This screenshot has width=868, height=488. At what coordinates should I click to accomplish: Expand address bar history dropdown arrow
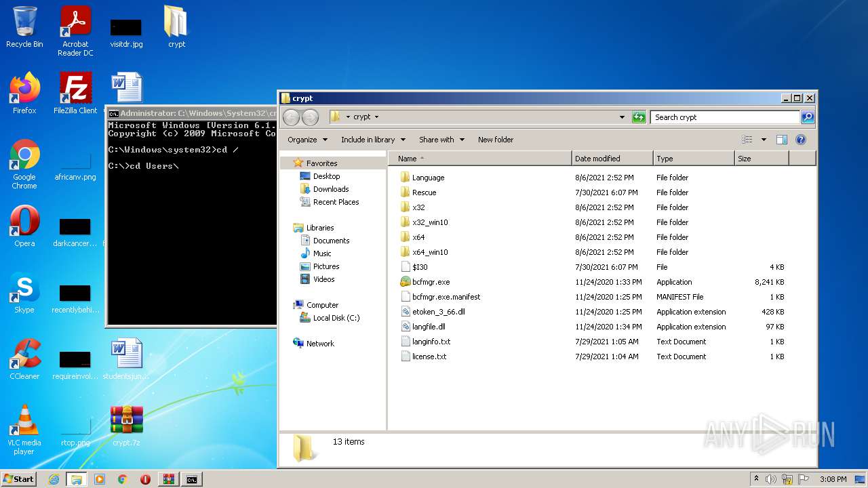pos(622,117)
